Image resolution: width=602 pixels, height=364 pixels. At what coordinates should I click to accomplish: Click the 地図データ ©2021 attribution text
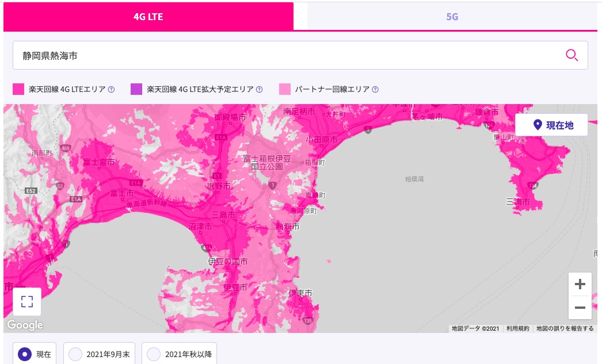pos(475,329)
